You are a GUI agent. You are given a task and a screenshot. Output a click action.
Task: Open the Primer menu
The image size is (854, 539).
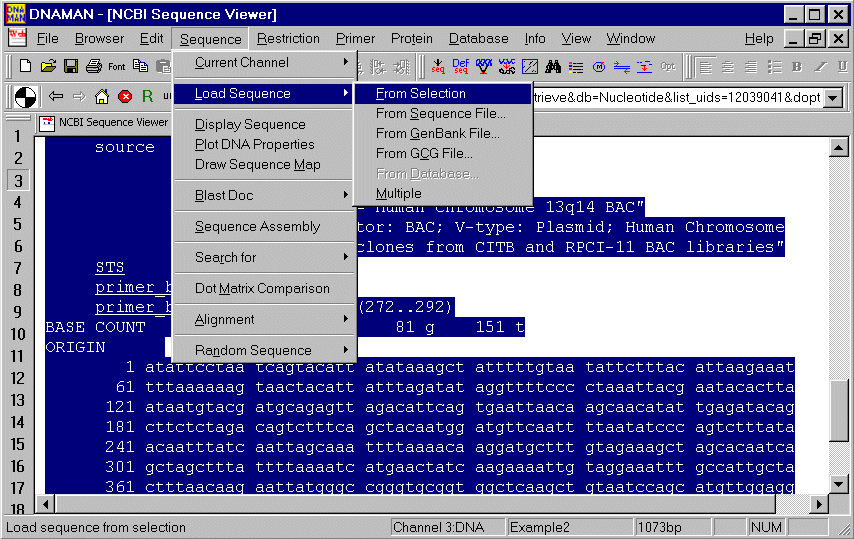355,39
